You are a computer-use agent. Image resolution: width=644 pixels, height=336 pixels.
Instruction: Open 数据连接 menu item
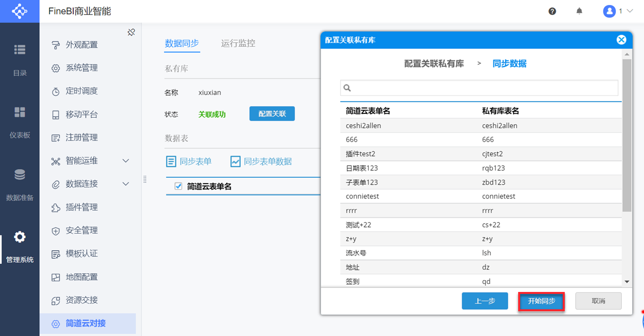(x=82, y=184)
